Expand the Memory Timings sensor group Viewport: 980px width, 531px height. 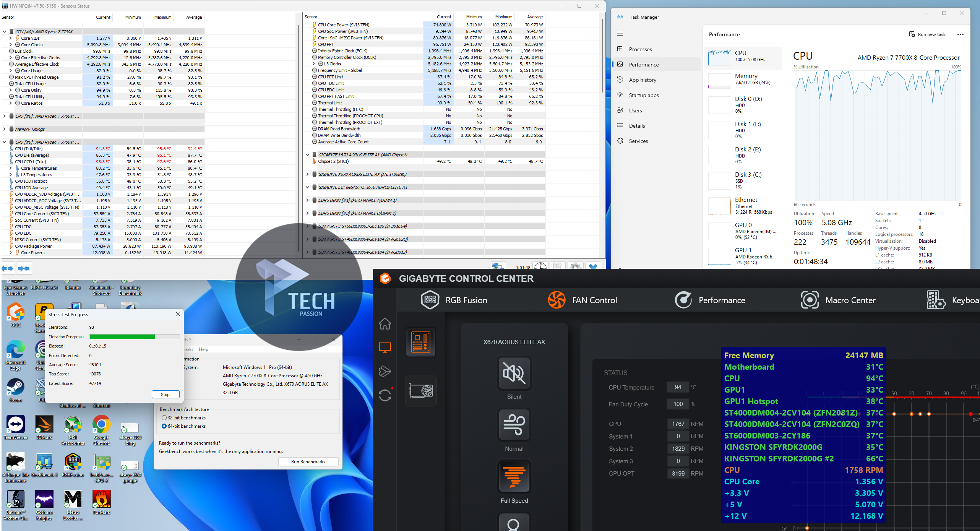(x=5, y=129)
